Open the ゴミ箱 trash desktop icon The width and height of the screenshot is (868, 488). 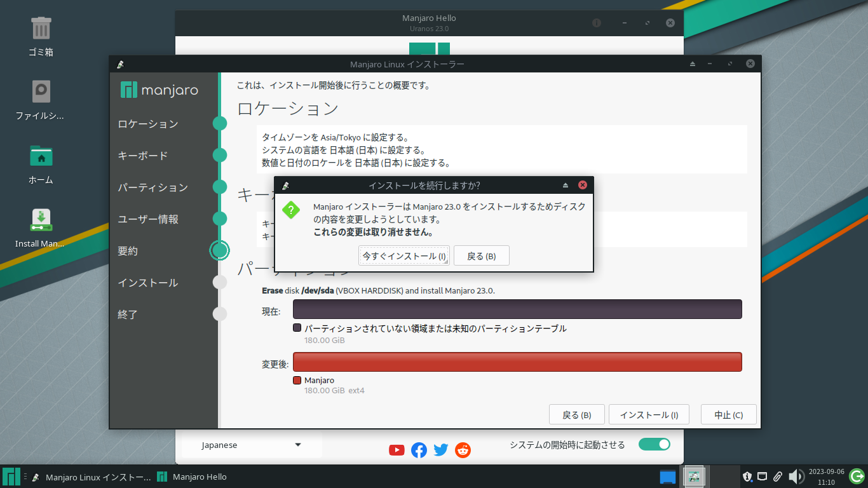coord(41,29)
